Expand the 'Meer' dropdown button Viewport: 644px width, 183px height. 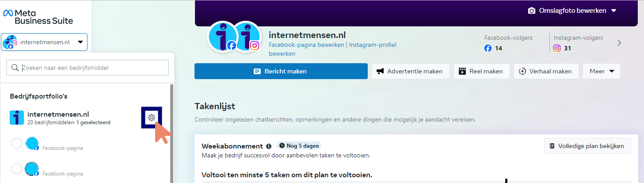pos(602,71)
